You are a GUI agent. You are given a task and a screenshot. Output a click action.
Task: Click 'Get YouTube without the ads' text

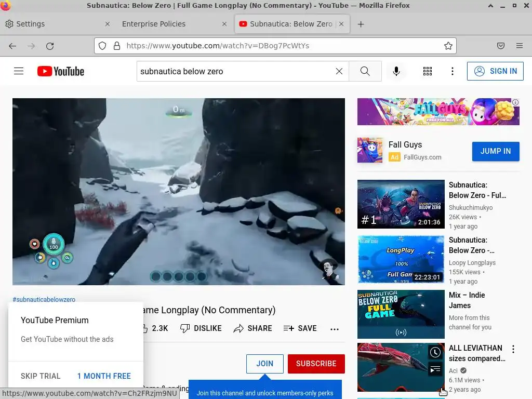[x=67, y=339]
